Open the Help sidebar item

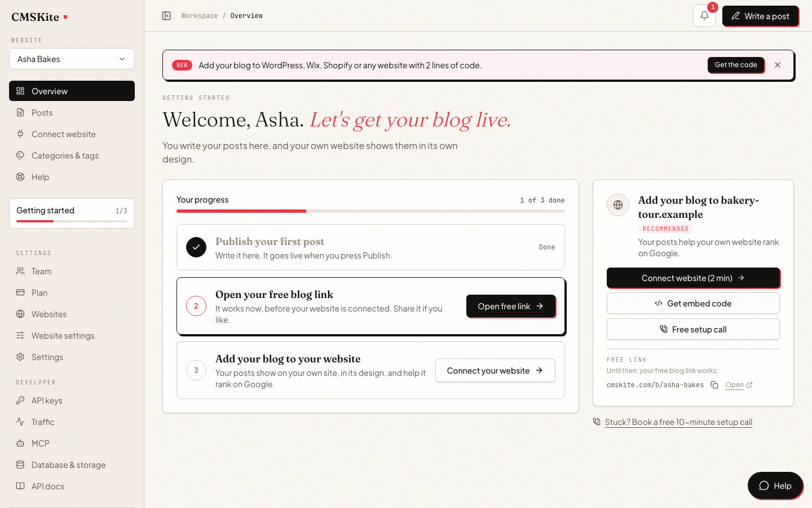click(72, 177)
